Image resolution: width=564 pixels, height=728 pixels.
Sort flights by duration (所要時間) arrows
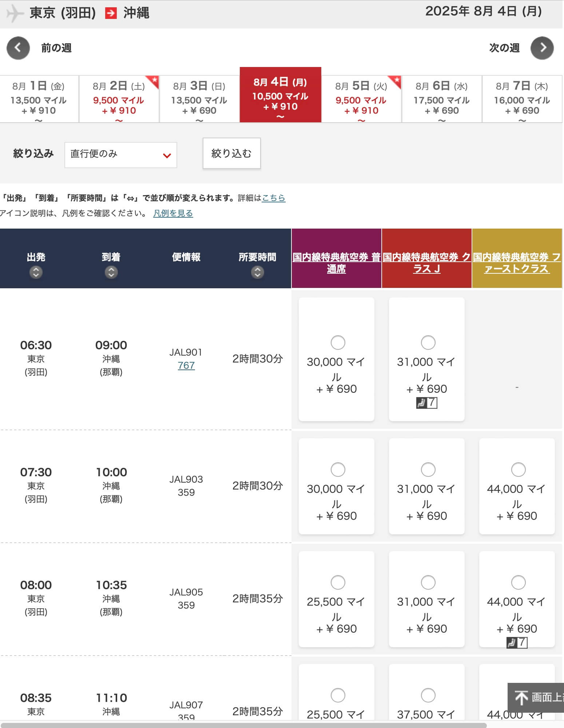click(258, 272)
